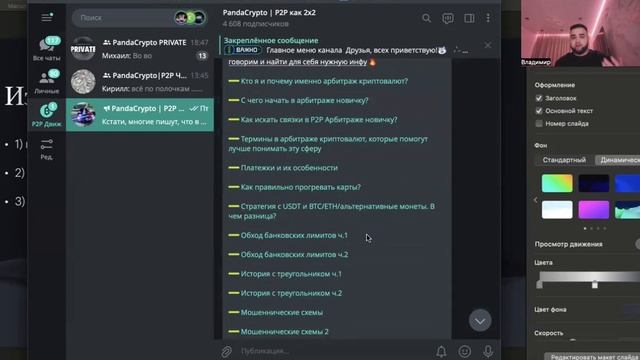
Task: Open the PandaCrypto PRIVATE chat
Action: [140, 49]
